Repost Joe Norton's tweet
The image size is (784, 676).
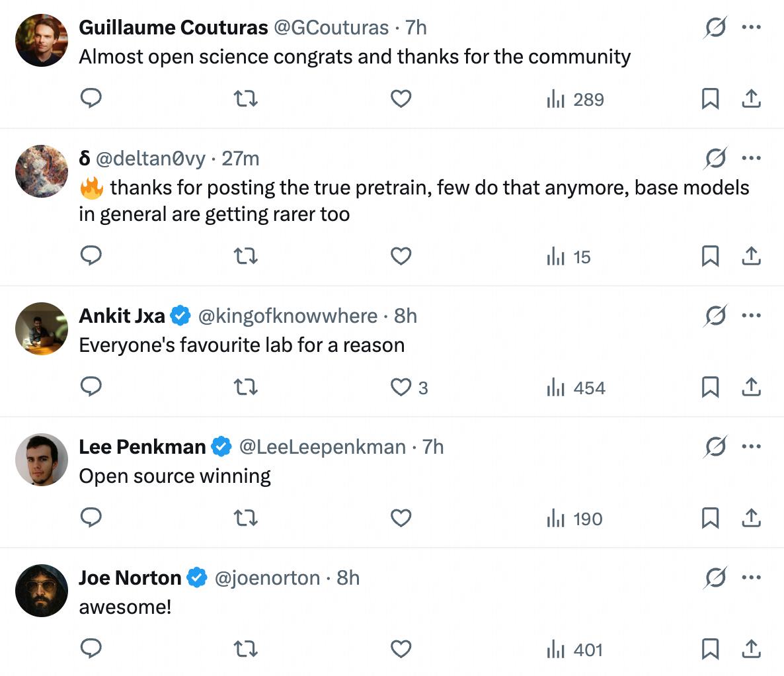246,650
